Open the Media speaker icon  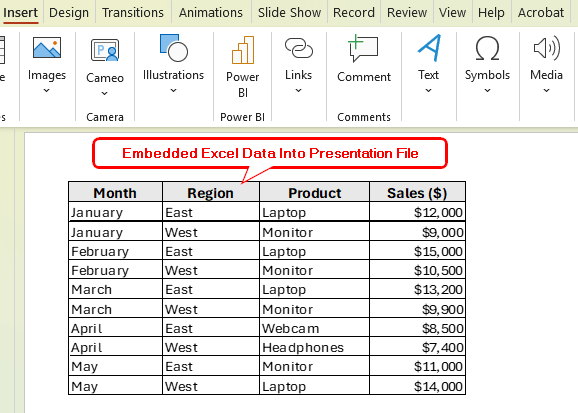coord(546,48)
